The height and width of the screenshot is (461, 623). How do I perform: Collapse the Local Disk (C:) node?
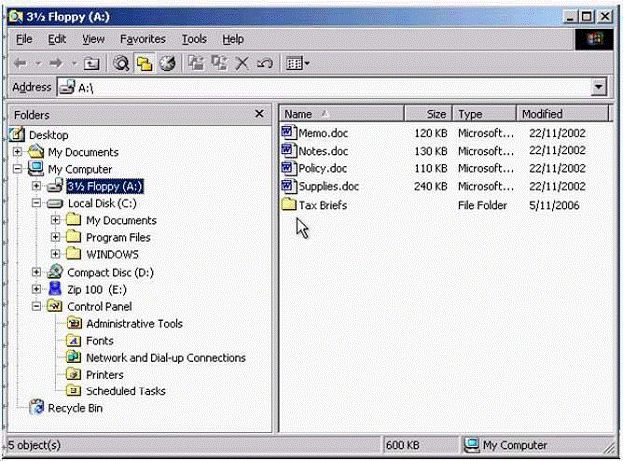click(x=37, y=203)
